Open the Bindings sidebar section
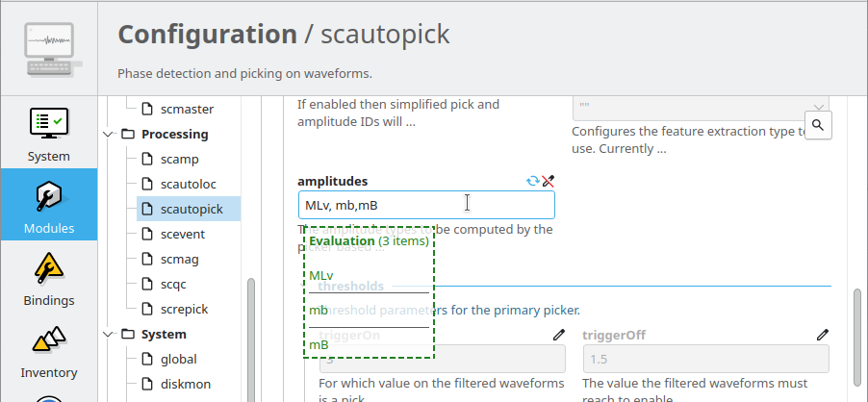 coord(49,278)
